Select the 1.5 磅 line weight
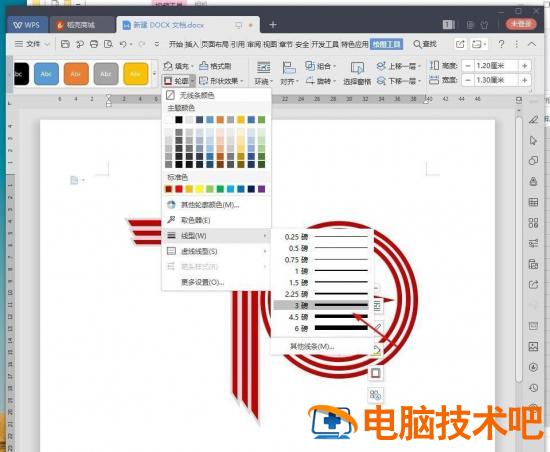This screenshot has height=452, width=550. 322,282
